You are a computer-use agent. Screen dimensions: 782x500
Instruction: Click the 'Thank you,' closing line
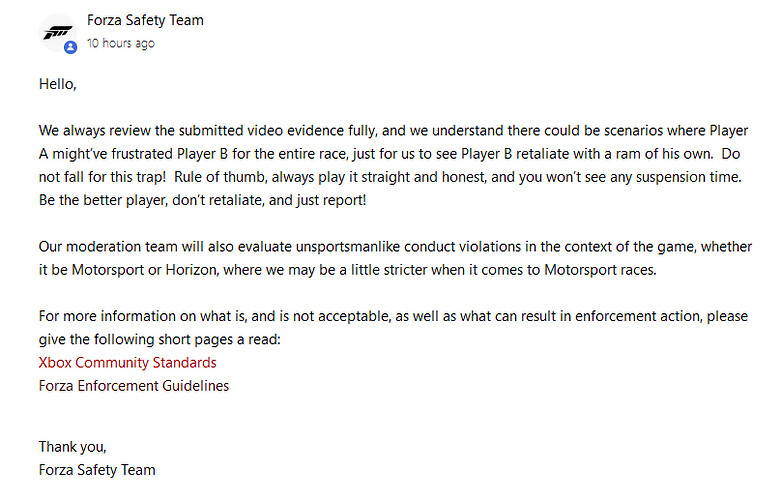[72, 446]
